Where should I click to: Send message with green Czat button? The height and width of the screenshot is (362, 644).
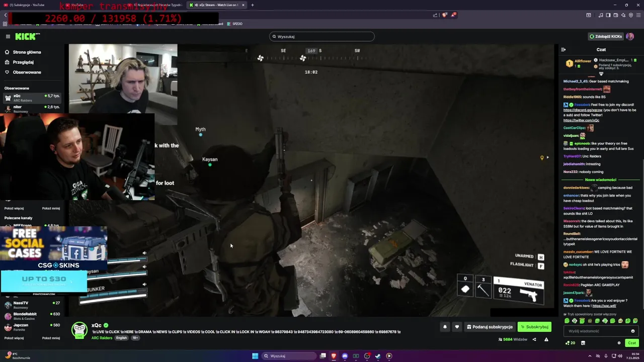pyautogui.click(x=632, y=343)
